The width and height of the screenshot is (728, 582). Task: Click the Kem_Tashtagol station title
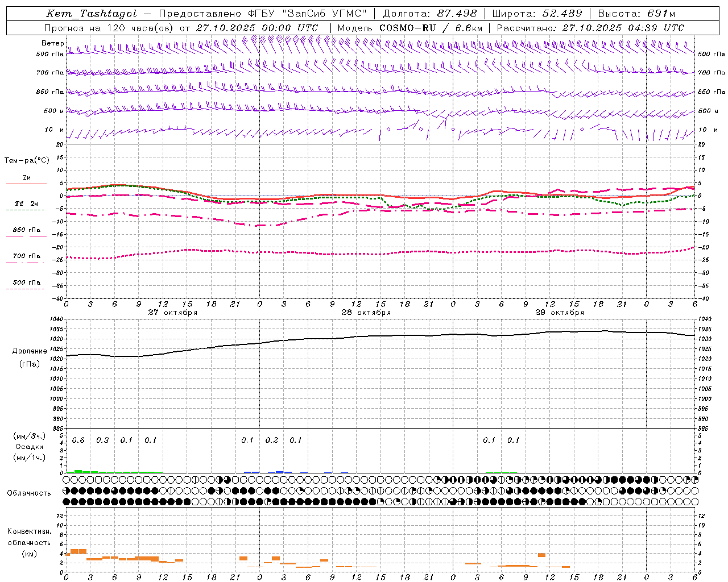(x=92, y=14)
